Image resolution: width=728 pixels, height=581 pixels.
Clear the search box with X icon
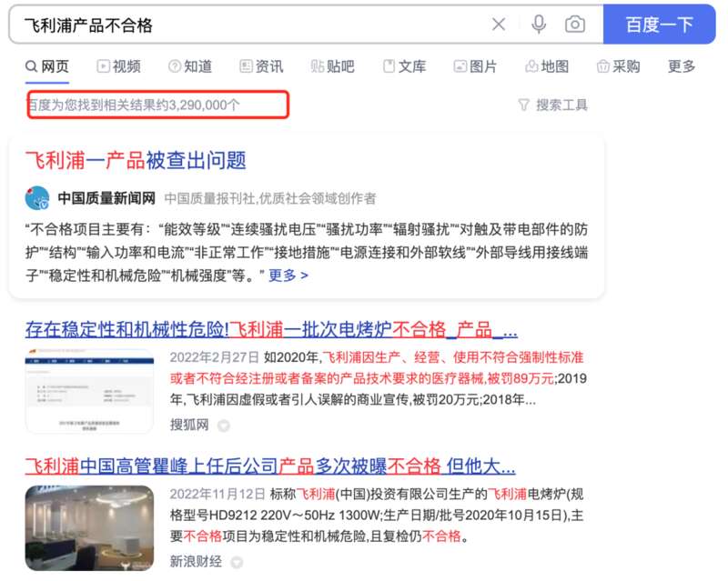499,25
